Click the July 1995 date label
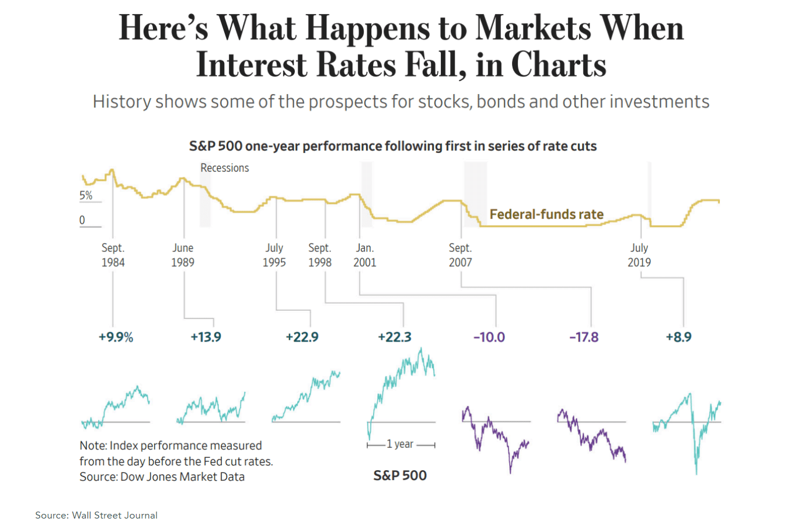Screen dimensions: 787x532 274,255
